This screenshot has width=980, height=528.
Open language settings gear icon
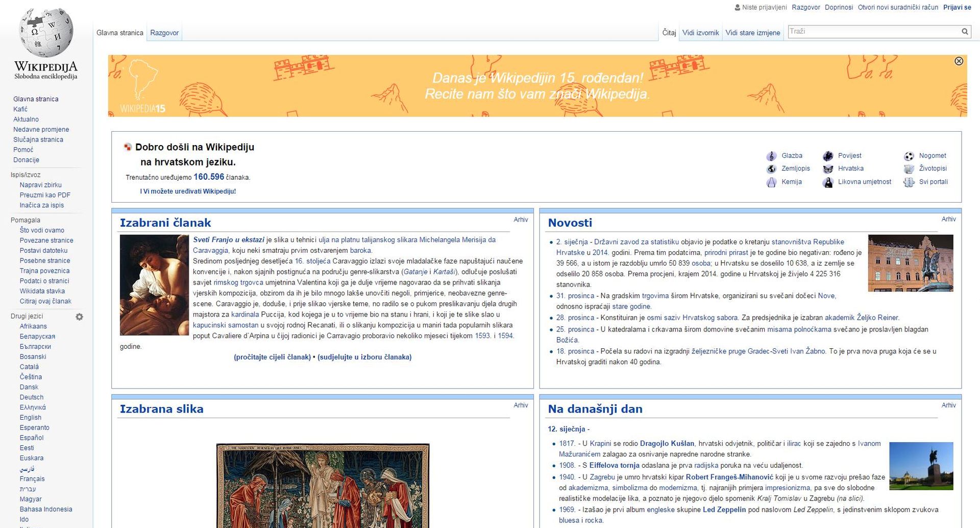pyautogui.click(x=79, y=317)
